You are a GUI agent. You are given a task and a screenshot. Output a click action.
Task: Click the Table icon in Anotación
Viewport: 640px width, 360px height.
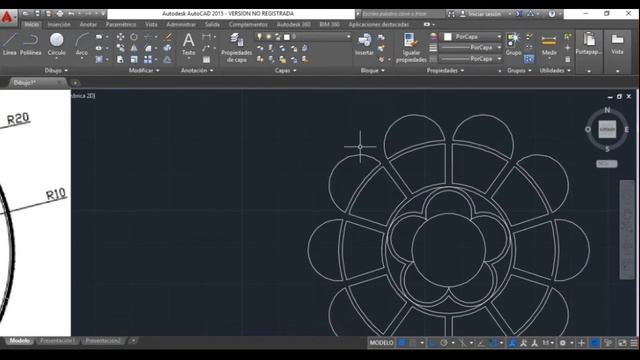click(207, 60)
